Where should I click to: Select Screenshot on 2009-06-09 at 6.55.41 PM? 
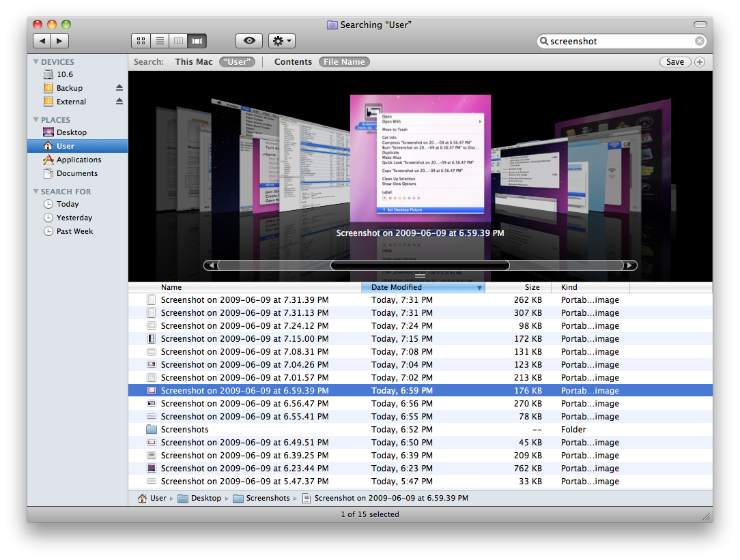click(x=420, y=417)
